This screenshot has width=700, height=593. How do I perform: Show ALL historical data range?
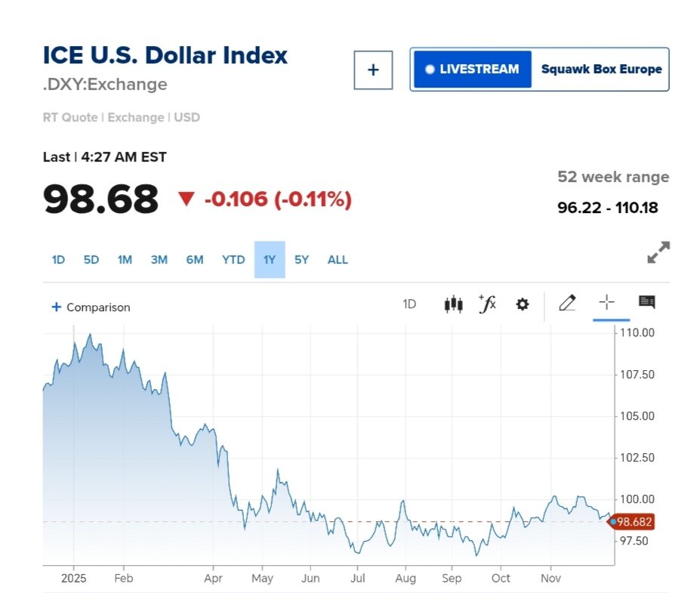338,260
